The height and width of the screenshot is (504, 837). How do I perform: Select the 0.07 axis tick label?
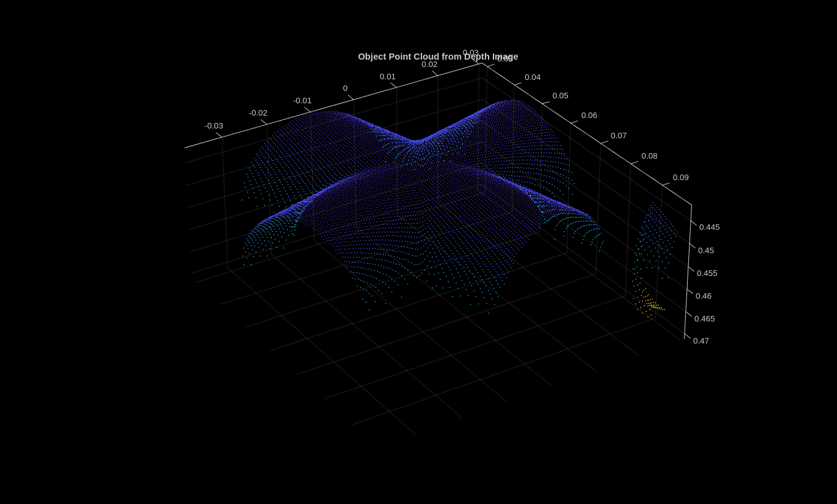click(619, 136)
